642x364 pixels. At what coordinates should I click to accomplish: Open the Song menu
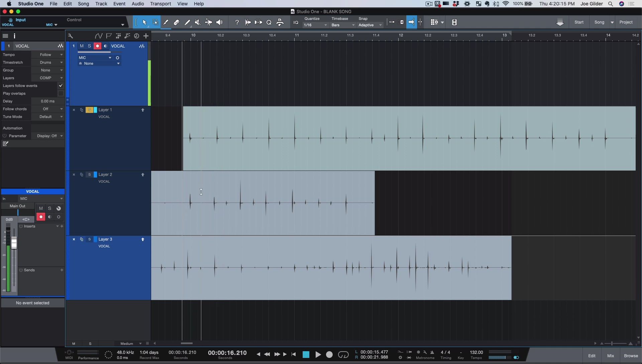tap(83, 4)
